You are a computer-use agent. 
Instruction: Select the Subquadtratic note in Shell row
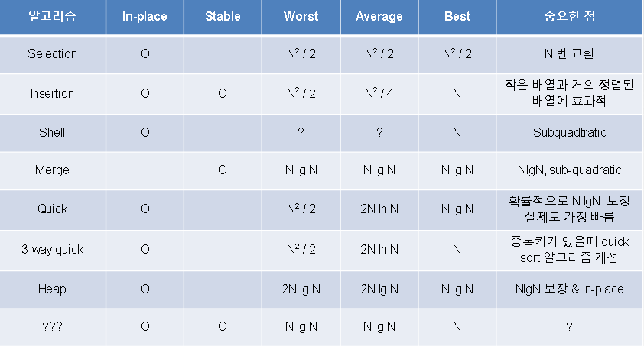tap(570, 132)
